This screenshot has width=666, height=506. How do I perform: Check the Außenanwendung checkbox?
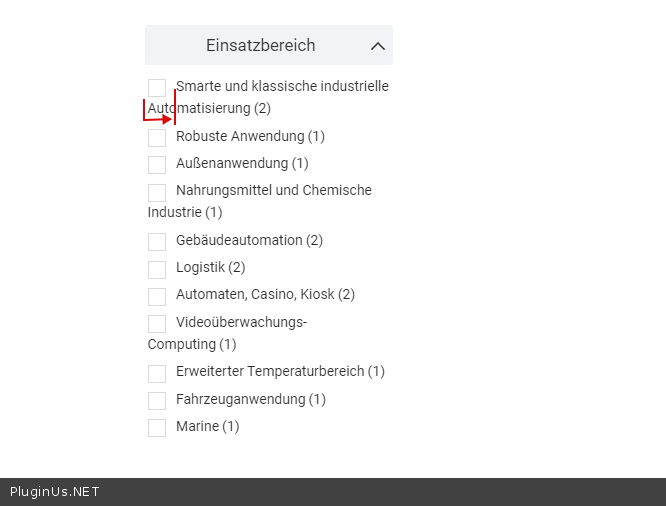pos(157,165)
